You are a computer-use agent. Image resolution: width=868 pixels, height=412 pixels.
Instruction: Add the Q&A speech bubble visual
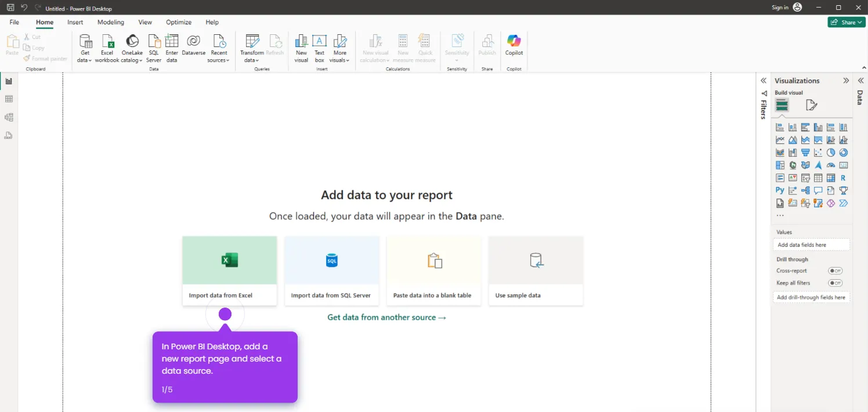(818, 190)
